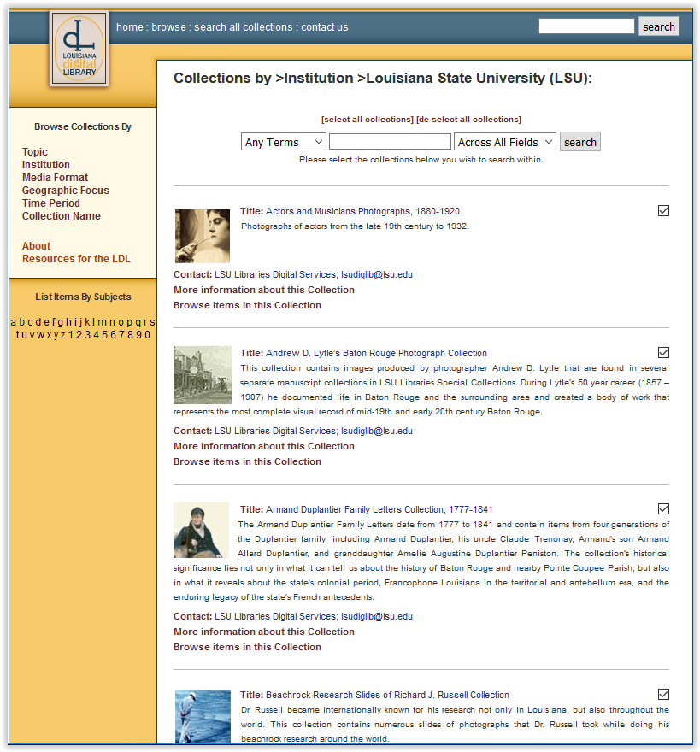Open Andrew D. Lytle's Baton Rouge thumbnail
Screen dimensions: 700x752
(x=203, y=375)
